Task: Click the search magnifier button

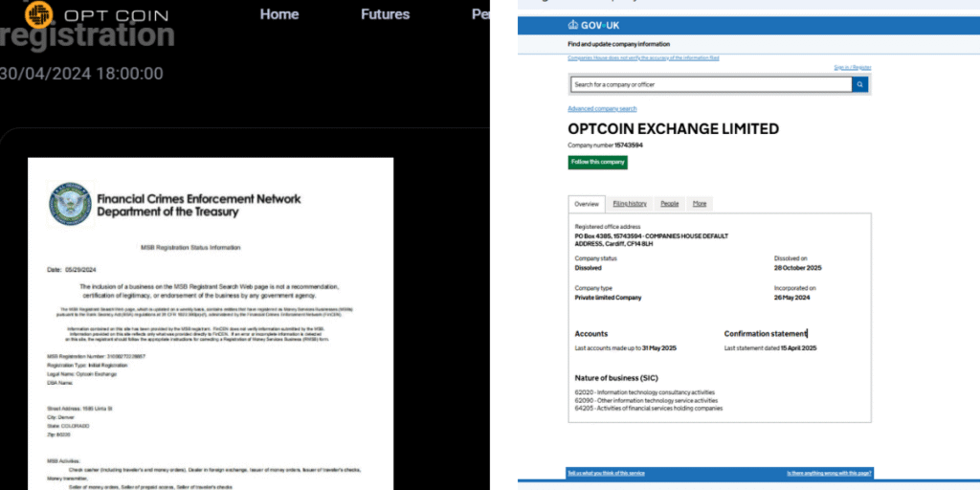Action: click(x=860, y=84)
